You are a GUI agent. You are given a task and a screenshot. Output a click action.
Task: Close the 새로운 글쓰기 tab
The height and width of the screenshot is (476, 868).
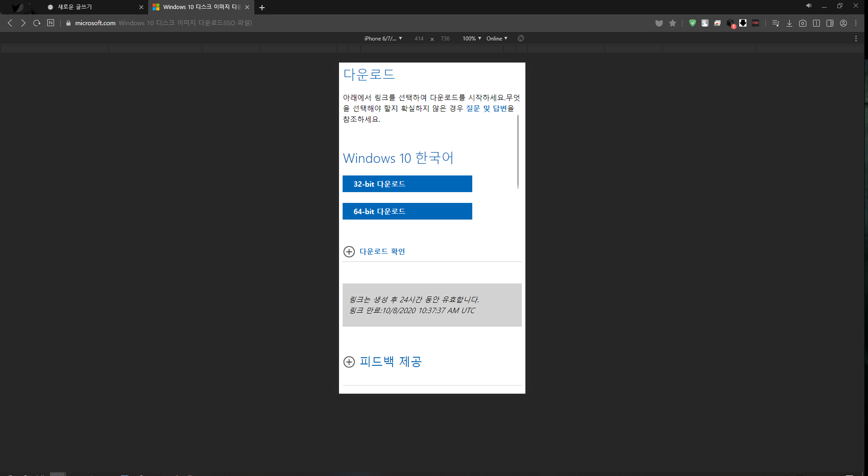[141, 7]
